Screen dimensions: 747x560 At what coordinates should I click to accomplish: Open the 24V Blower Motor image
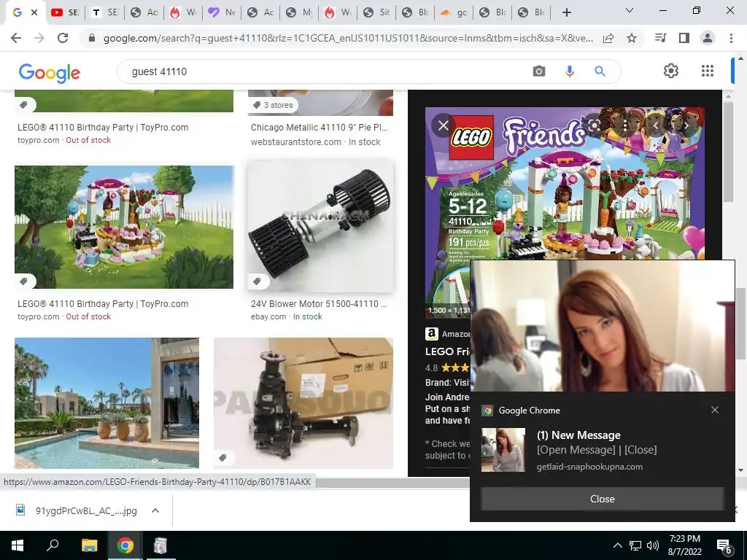[x=321, y=226]
